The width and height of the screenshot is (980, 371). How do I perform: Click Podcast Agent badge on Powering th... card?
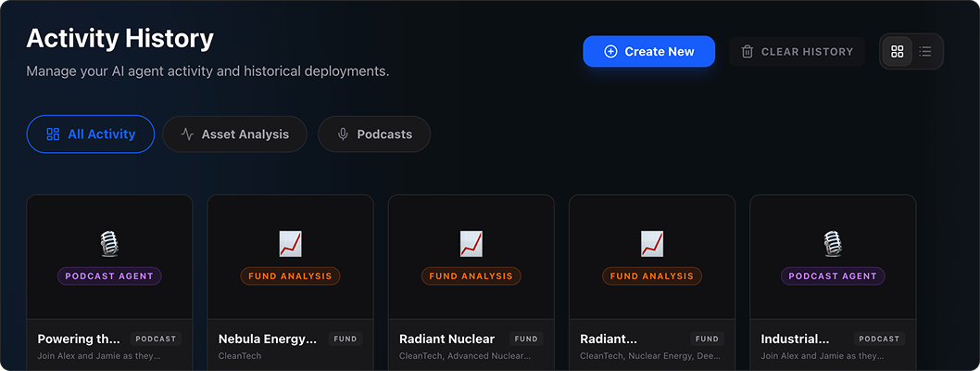coord(109,275)
